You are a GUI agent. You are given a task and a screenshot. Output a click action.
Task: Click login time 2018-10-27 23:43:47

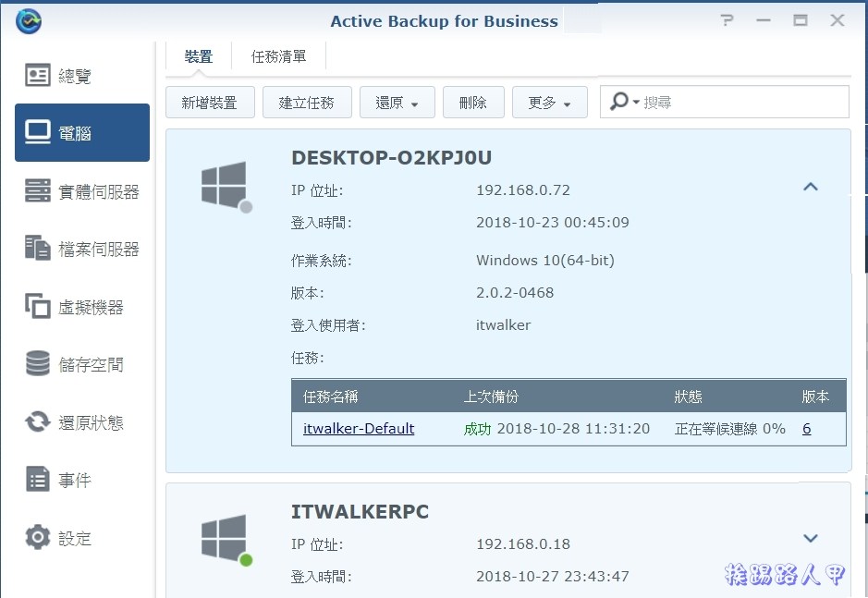pyautogui.click(x=553, y=577)
